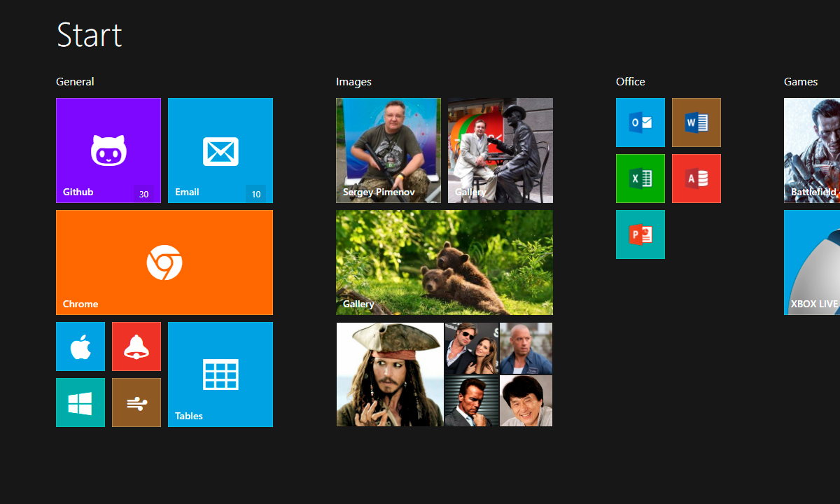This screenshot has width=840, height=504.
Task: Launch Outlook from the Office group
Action: [x=640, y=122]
